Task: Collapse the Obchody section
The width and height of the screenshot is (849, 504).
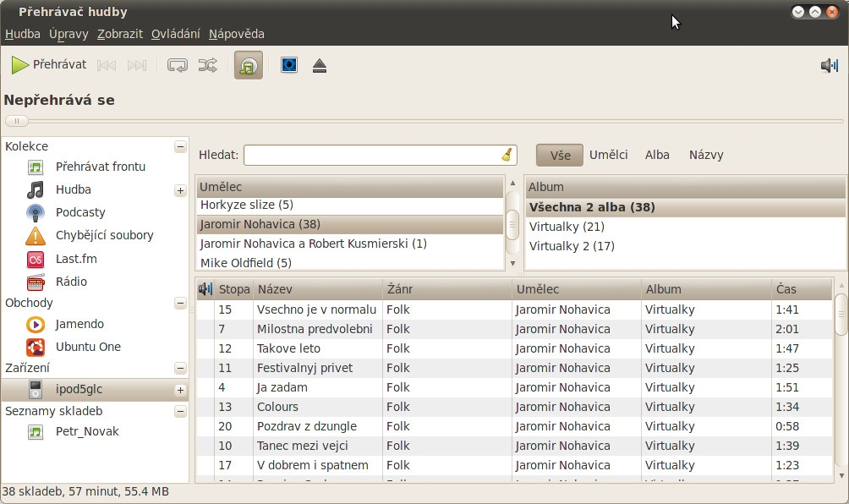Action: (180, 303)
